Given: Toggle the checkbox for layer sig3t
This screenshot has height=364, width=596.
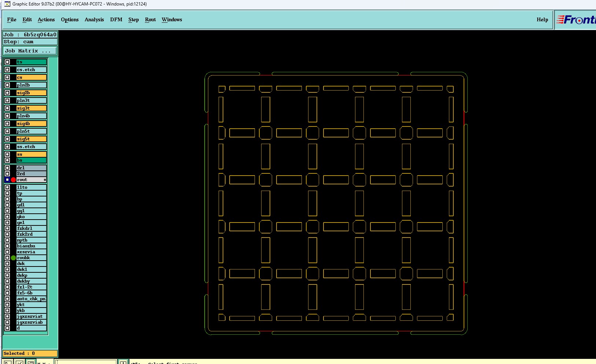Looking at the screenshot, I should tap(7, 108).
